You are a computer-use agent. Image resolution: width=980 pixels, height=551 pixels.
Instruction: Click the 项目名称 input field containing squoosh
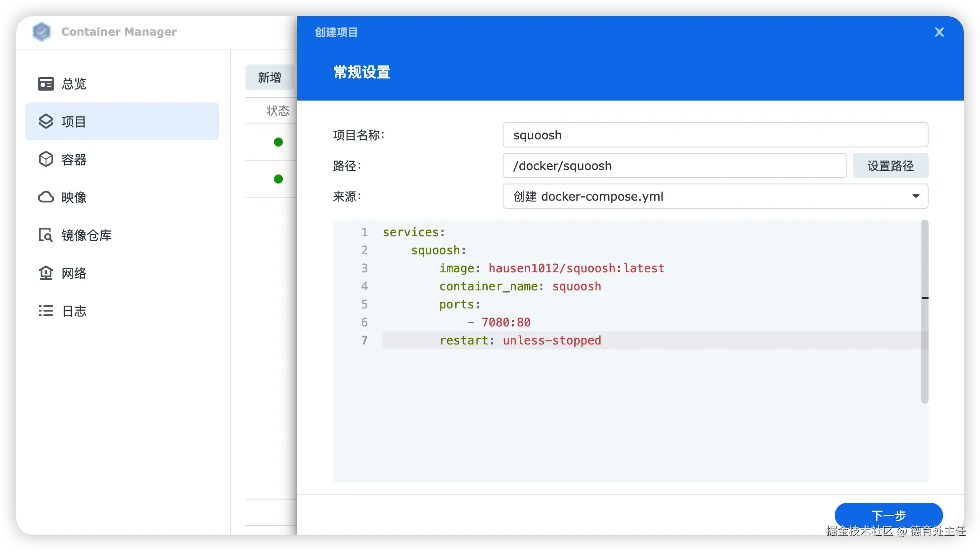tap(715, 135)
